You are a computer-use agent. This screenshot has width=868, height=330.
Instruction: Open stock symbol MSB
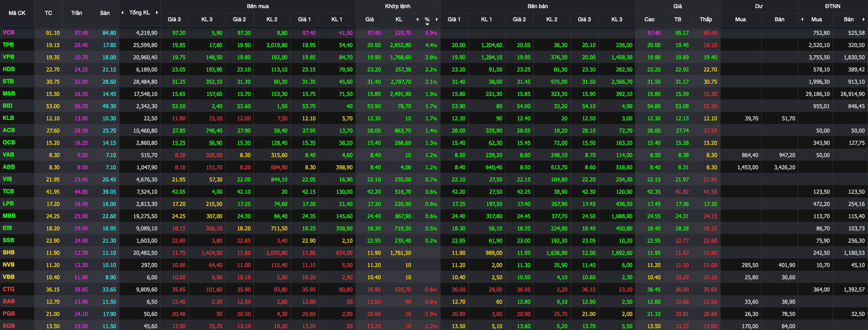click(9, 94)
